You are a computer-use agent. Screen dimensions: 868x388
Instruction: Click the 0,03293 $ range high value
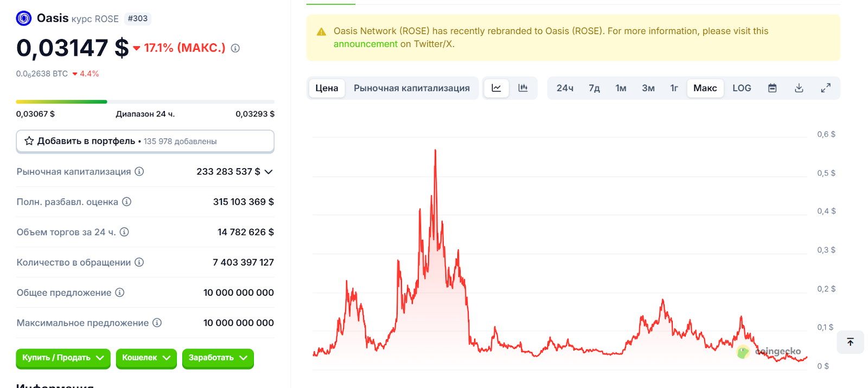coord(255,114)
